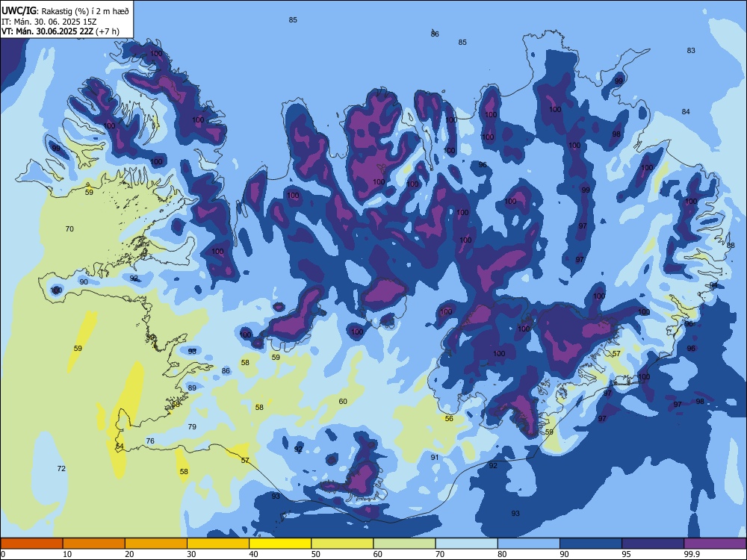Click the title 'UWC/IG: Rakastig (%) í 2 m hæð'
747x560 pixels.
pos(65,10)
